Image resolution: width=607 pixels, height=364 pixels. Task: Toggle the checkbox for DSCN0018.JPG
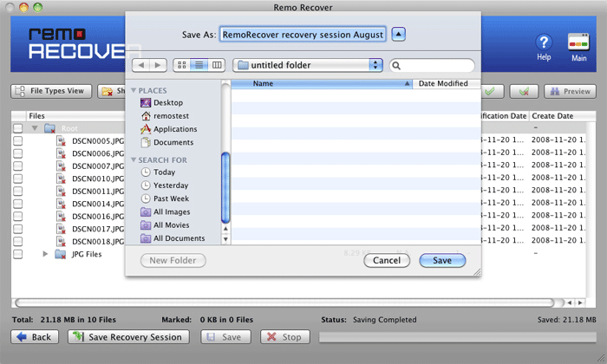pos(18,241)
